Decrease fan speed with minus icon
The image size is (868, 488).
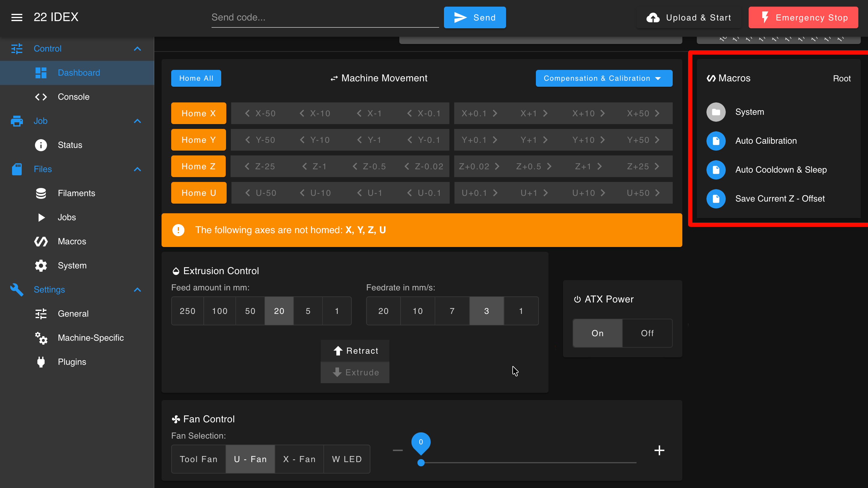398,450
